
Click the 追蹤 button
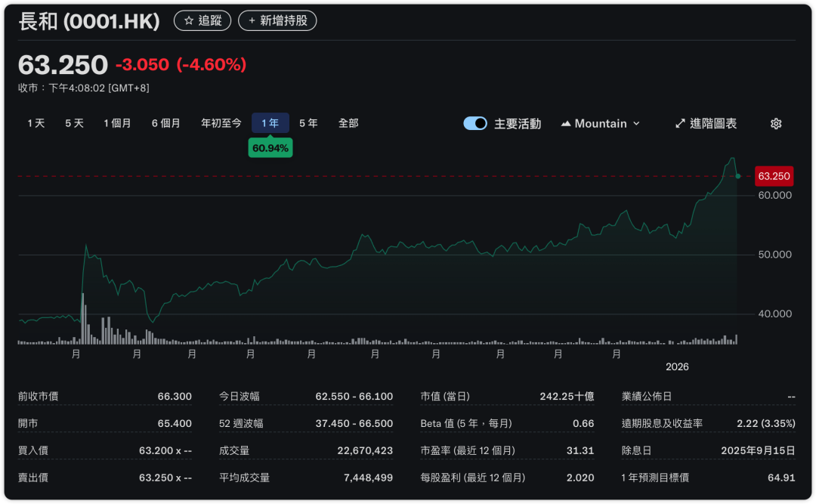[202, 21]
